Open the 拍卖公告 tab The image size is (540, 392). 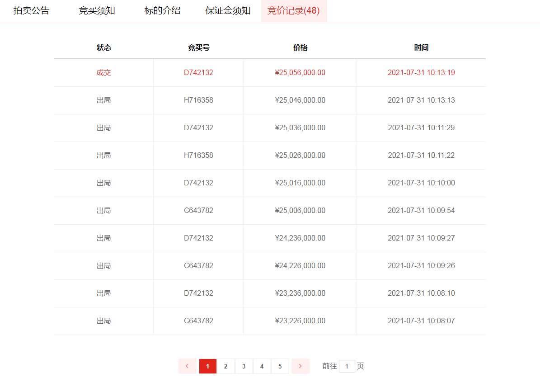(31, 11)
